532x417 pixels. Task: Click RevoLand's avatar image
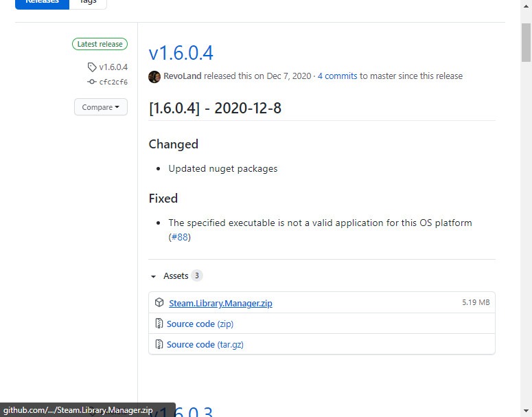pyautogui.click(x=154, y=77)
